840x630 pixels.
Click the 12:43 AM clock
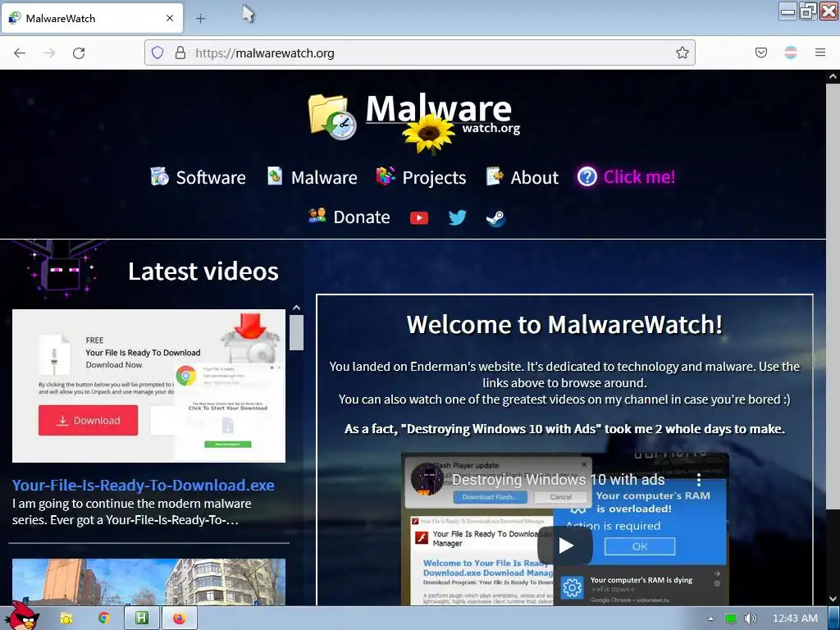[x=795, y=619]
